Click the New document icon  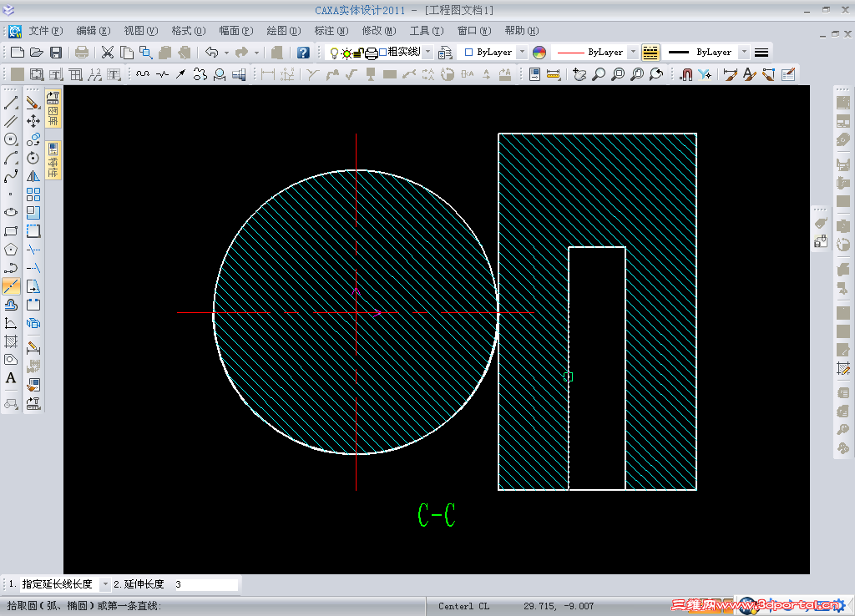pyautogui.click(x=18, y=53)
